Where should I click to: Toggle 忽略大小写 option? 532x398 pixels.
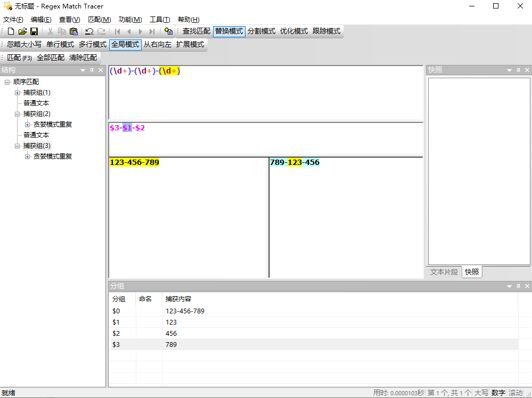(24, 44)
